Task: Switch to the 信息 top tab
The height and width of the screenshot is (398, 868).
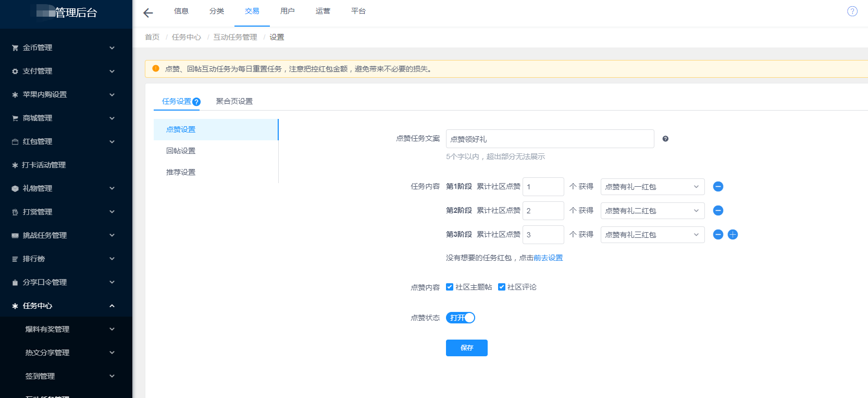Action: pos(181,11)
